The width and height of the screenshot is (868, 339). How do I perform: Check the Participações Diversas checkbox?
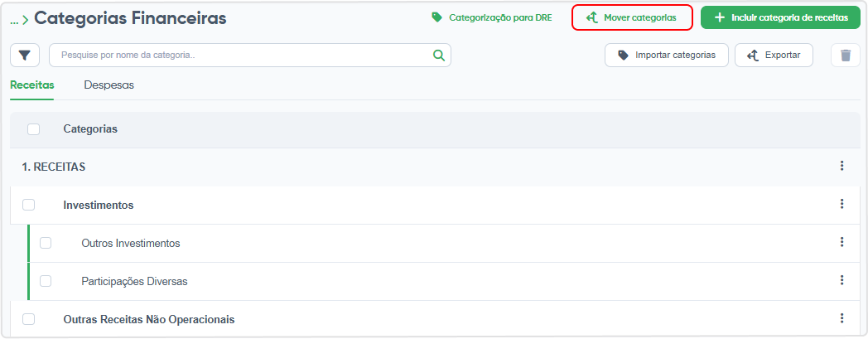pos(46,281)
